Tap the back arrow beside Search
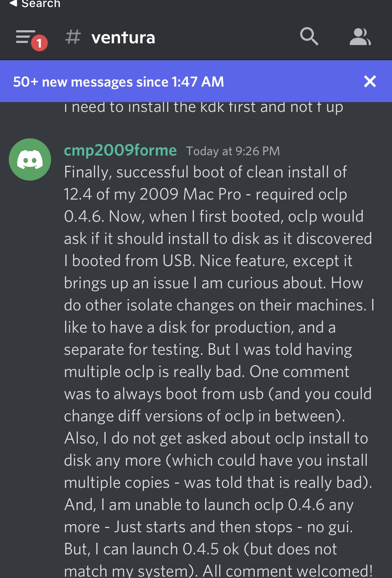Image resolution: width=392 pixels, height=578 pixels. 13,4
